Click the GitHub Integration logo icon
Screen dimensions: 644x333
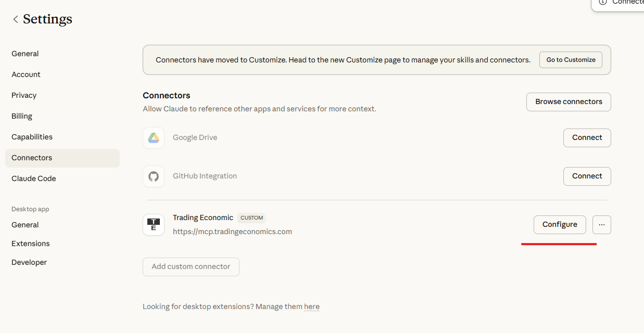(154, 176)
